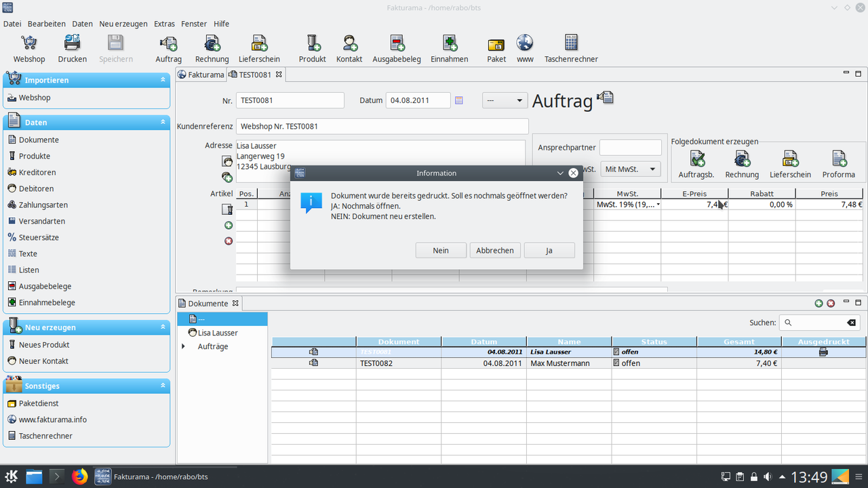Open the KDE application launcher
868x488 pixels.
[11, 476]
